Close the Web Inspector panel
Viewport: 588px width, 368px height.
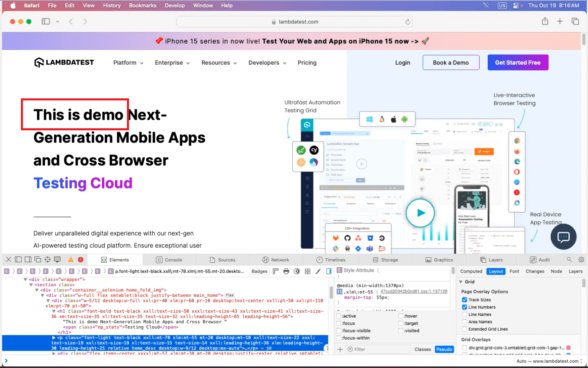8,259
